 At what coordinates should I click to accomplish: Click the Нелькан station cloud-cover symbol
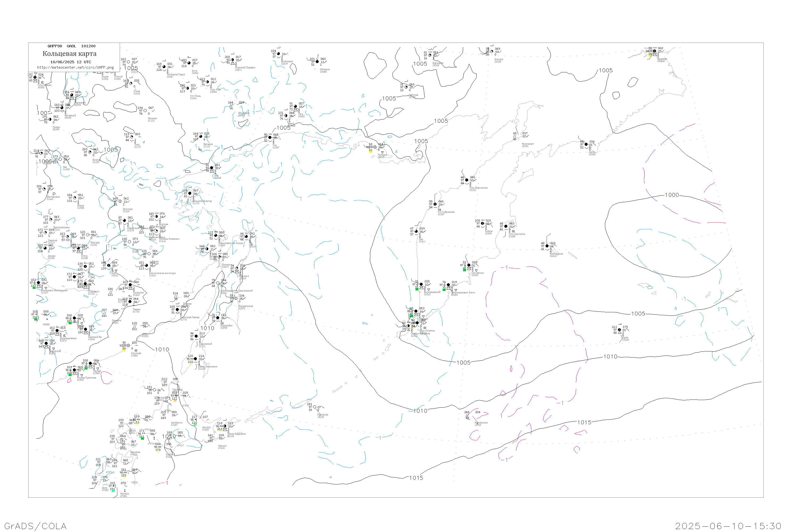(x=201, y=136)
